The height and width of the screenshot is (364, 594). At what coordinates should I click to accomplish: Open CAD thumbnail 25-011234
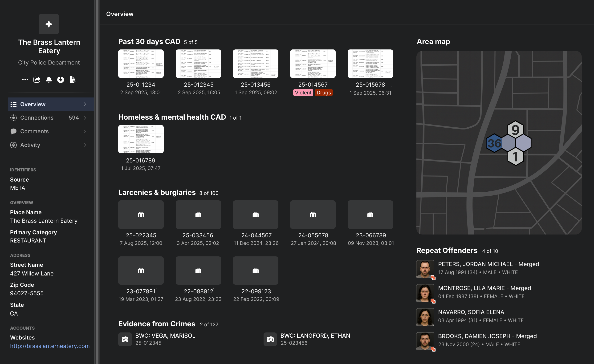pos(141,64)
